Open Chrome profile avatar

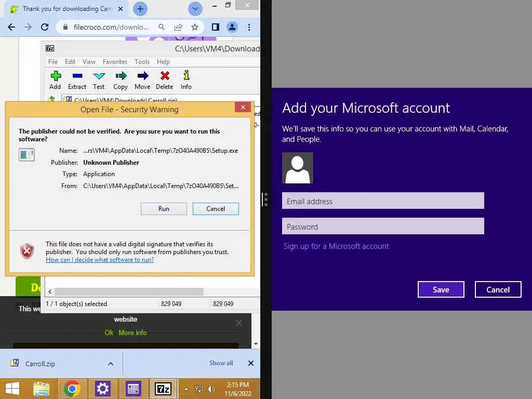pyautogui.click(x=232, y=27)
